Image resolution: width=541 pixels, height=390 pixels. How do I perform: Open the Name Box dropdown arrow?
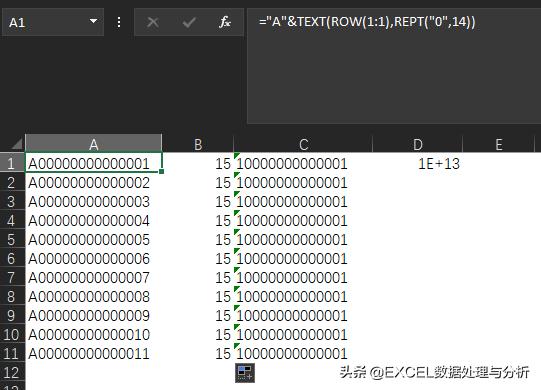[x=93, y=21]
